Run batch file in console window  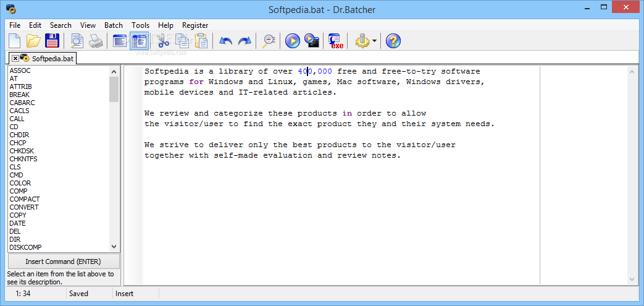coord(312,41)
